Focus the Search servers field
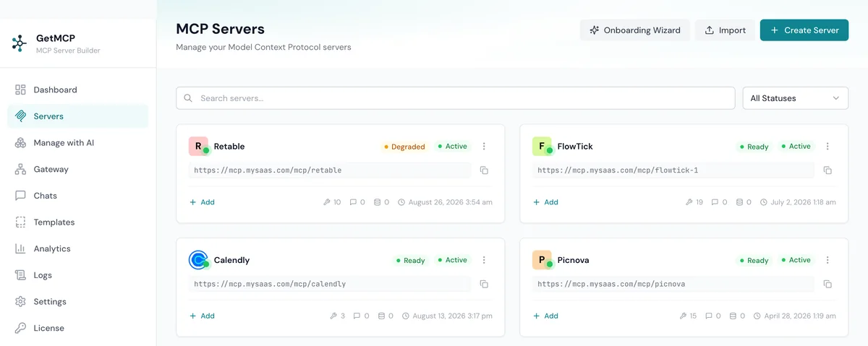 456,98
